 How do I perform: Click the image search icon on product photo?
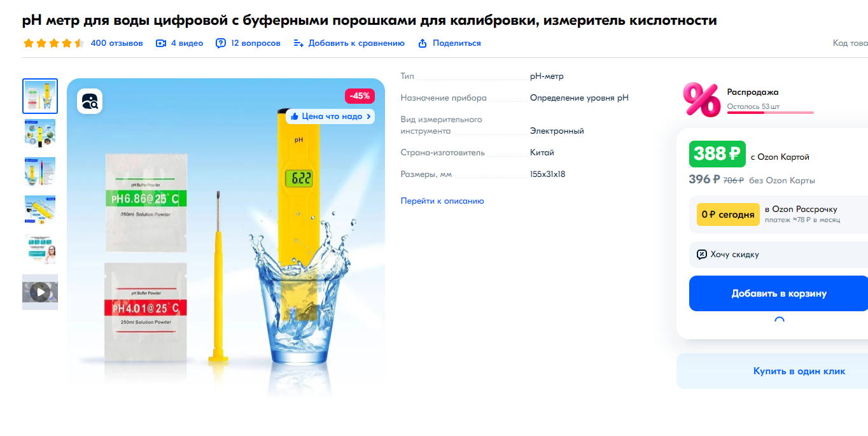pos(90,101)
